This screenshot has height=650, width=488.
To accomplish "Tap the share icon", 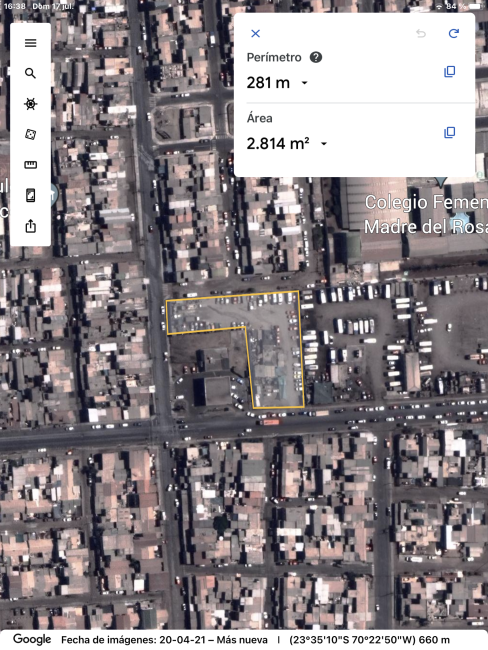I will [x=30, y=226].
